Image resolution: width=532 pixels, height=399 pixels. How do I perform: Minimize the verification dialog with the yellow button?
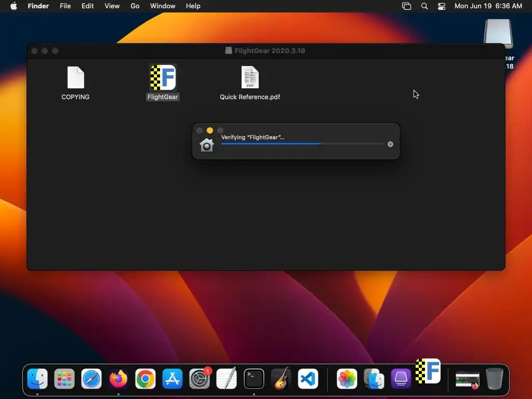point(210,130)
